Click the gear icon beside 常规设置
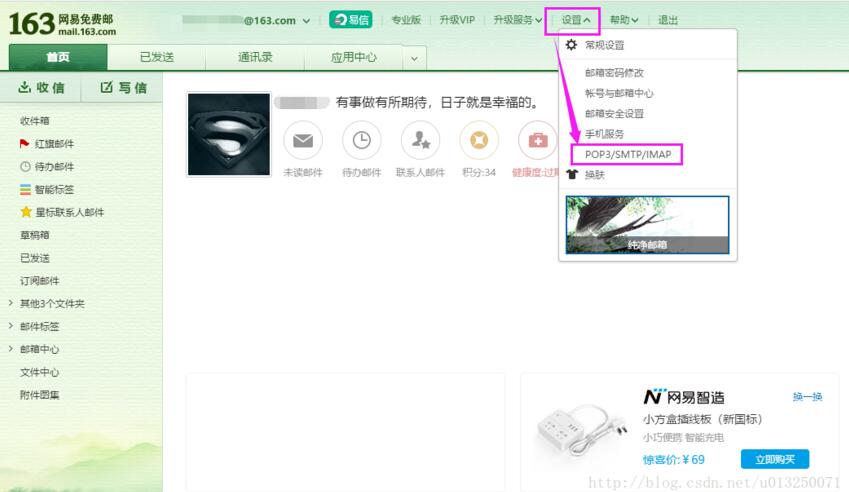The width and height of the screenshot is (849, 492). pyautogui.click(x=571, y=45)
